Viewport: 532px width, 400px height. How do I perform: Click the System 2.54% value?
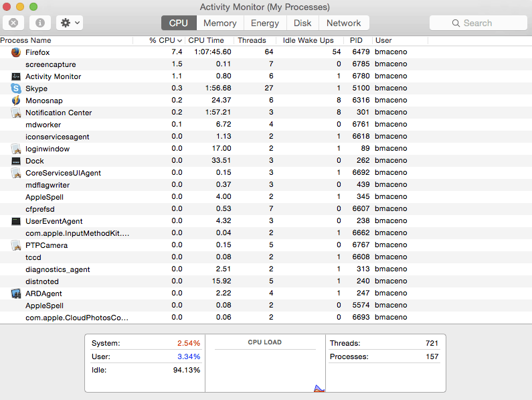(x=189, y=343)
